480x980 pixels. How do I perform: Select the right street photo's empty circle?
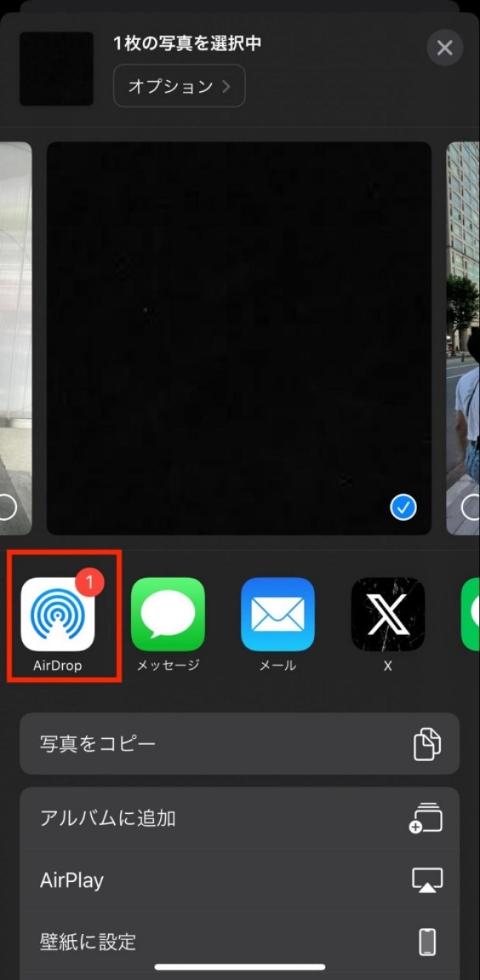pos(471,508)
